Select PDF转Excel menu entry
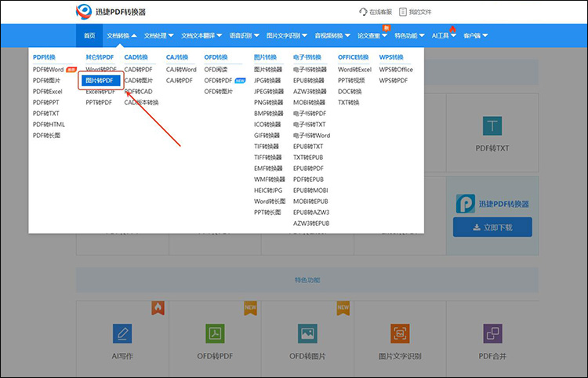This screenshot has width=588, height=378. 47,92
